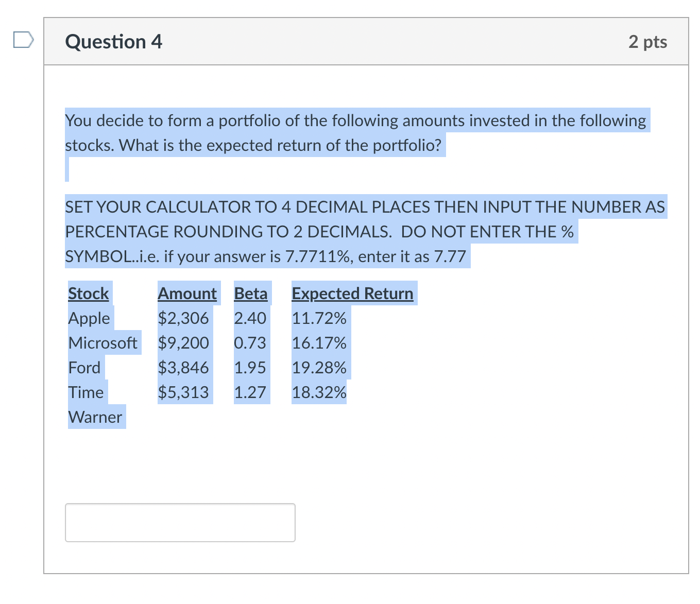Viewport: 700px width, 604px height.
Task: Click inside the answer input box
Action: [180, 522]
